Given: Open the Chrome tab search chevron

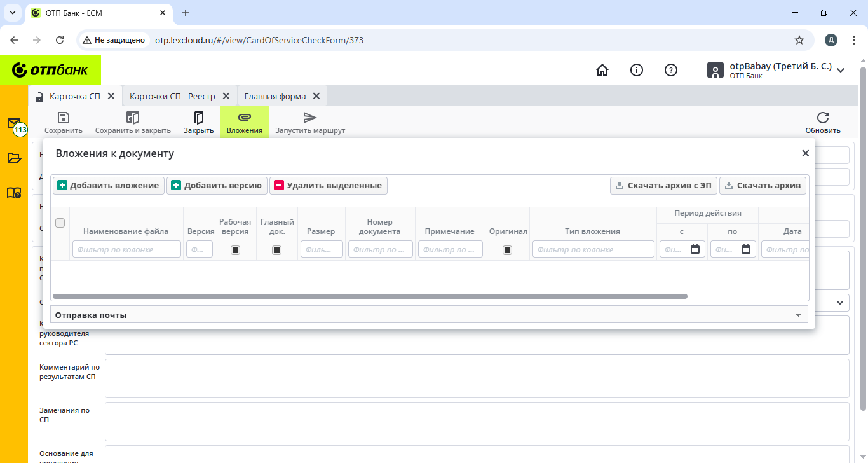Looking at the screenshot, I should pos(12,13).
